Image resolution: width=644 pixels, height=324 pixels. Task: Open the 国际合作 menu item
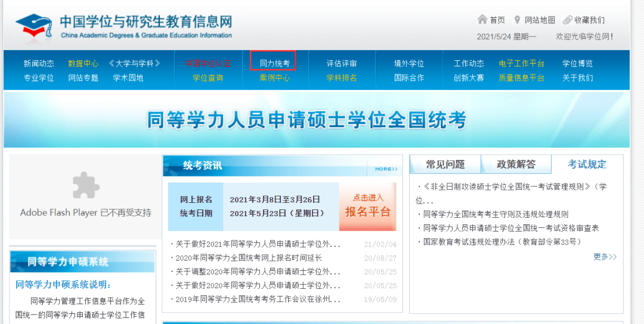[x=409, y=78]
